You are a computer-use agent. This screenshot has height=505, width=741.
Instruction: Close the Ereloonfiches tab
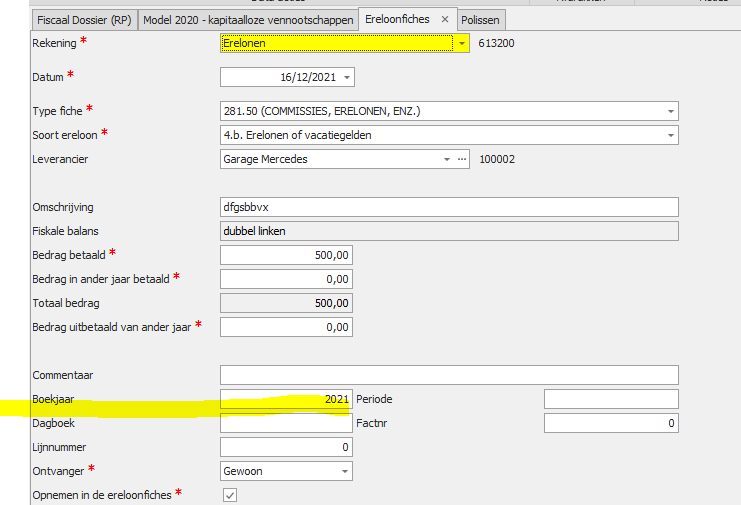[445, 19]
